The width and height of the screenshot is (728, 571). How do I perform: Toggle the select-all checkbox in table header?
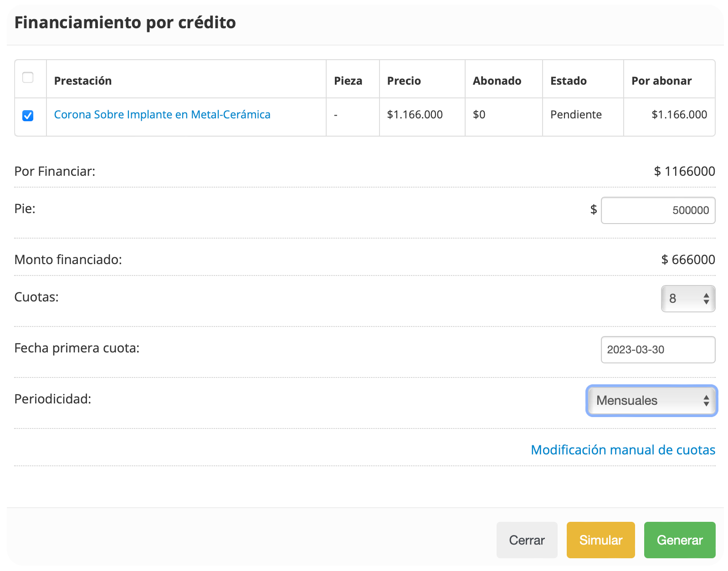(x=28, y=77)
